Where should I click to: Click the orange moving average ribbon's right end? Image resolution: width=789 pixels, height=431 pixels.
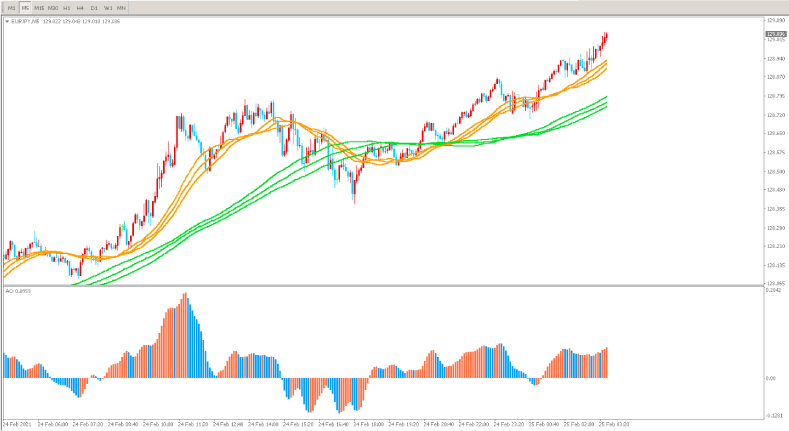pyautogui.click(x=605, y=65)
